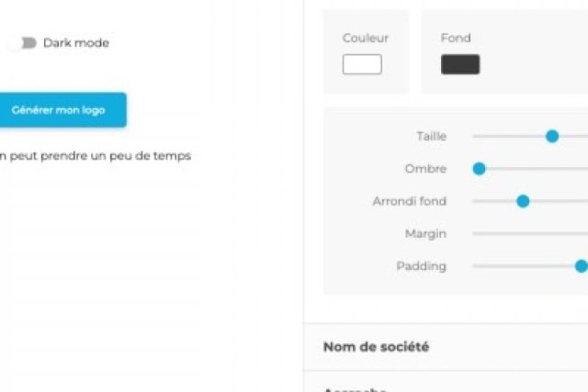The height and width of the screenshot is (392, 588).
Task: Click the Arrondi fond slider handle
Action: [523, 201]
